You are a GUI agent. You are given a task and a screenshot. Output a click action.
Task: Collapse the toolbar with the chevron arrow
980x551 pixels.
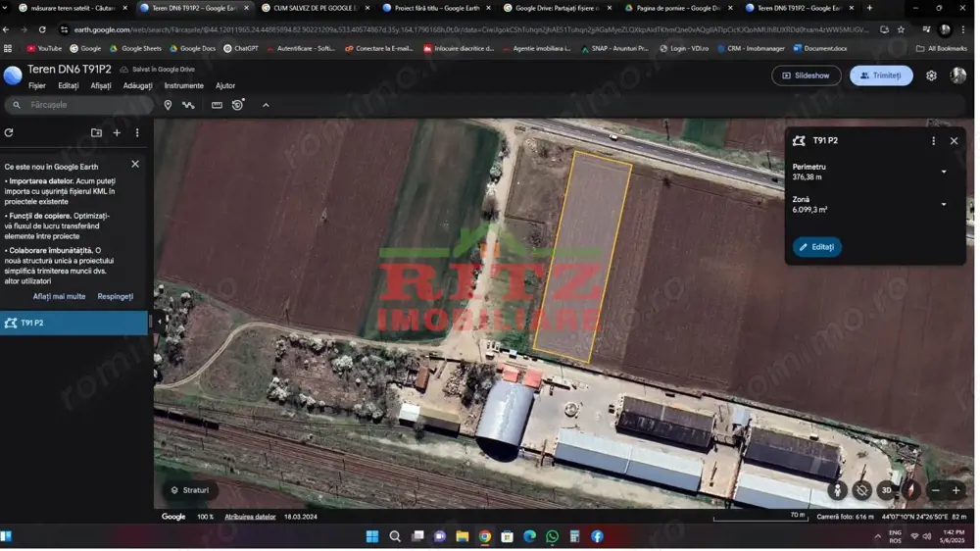click(x=266, y=105)
